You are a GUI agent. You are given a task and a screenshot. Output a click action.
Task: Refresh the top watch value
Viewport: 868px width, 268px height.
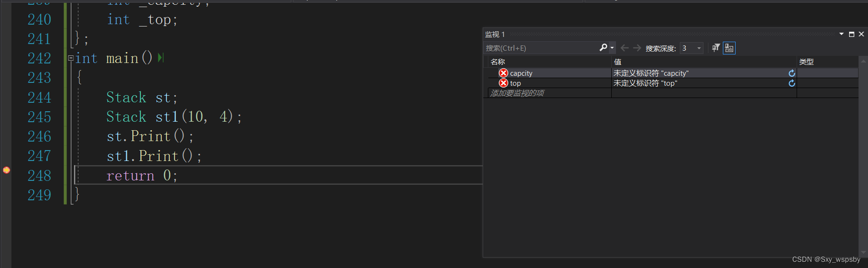pos(792,83)
